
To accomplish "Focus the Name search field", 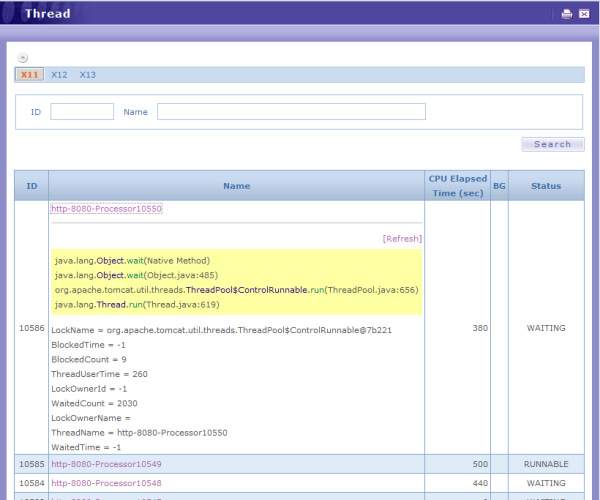I will [291, 112].
